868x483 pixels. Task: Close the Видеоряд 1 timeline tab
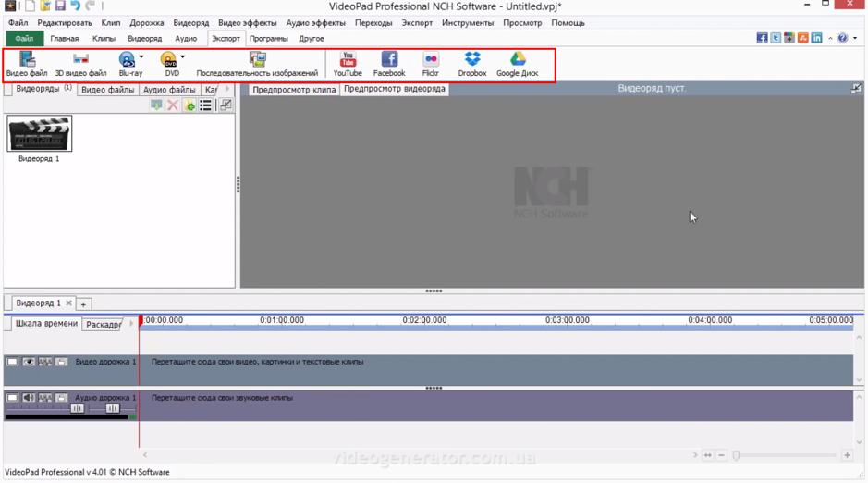tap(68, 303)
